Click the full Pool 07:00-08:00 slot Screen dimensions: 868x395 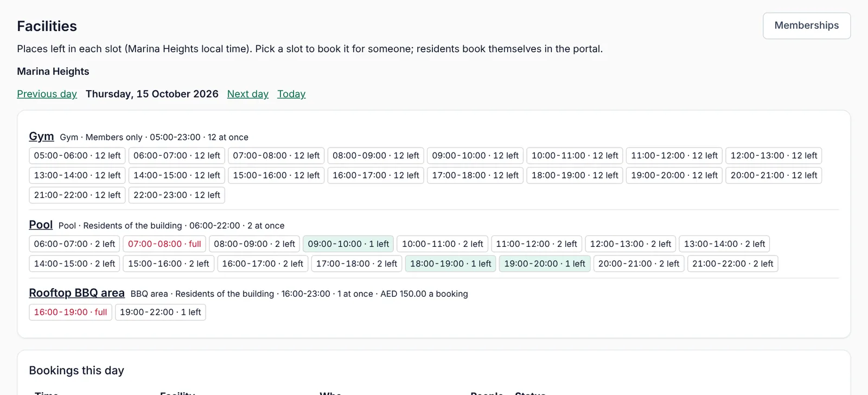tap(164, 244)
